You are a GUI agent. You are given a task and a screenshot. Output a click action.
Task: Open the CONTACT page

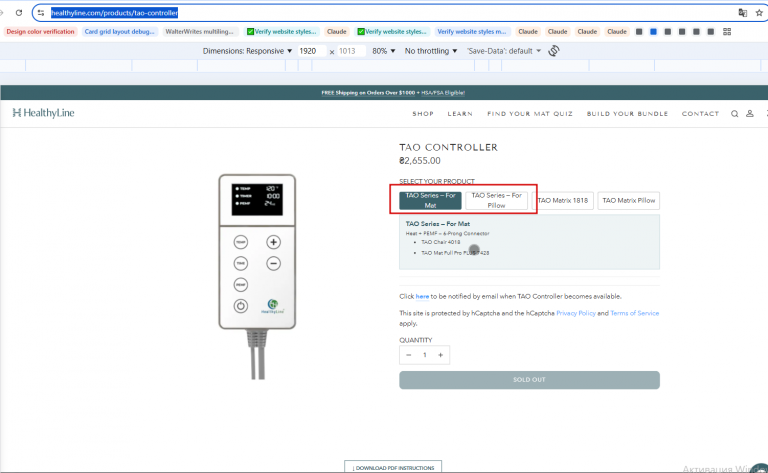coord(700,114)
